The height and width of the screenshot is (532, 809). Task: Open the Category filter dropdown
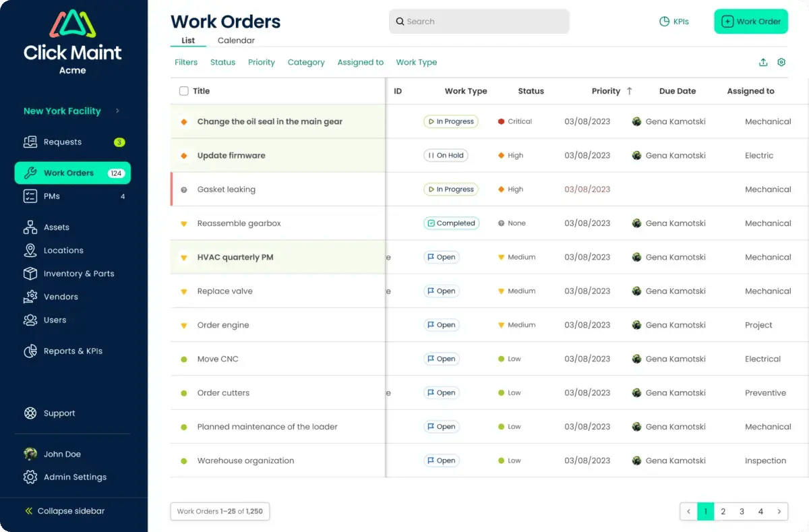click(x=306, y=62)
